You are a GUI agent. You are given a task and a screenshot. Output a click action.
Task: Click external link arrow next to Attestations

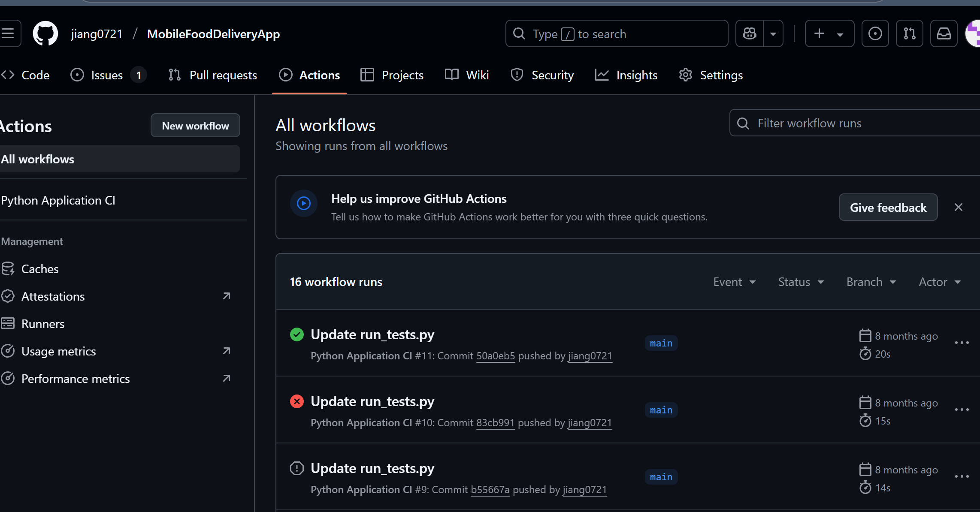[227, 296]
